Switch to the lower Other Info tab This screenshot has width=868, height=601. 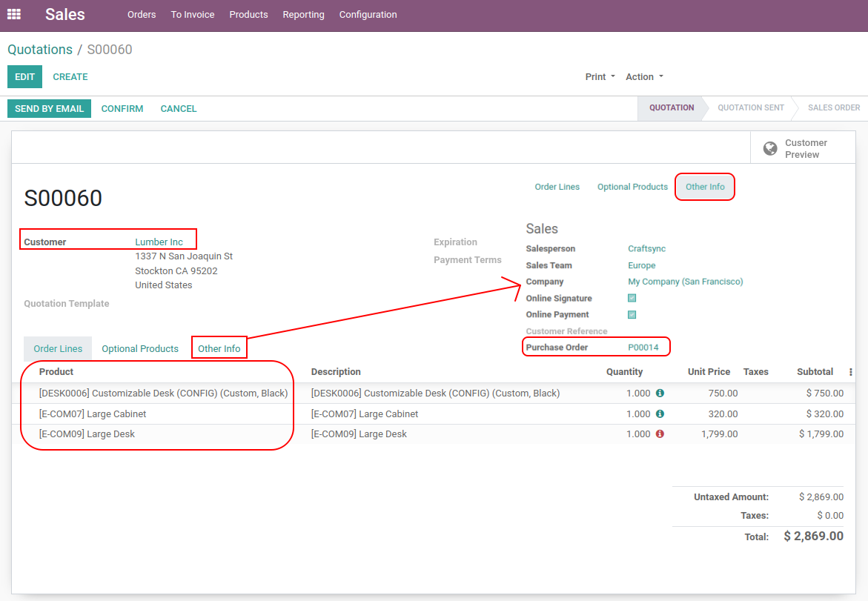(x=219, y=349)
